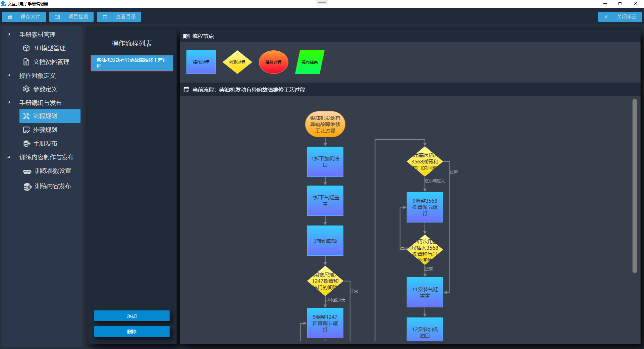644x349 pixels.
Task: Select the 柴油机发动有异响故障维修工艺过程 list entry
Action: point(132,63)
